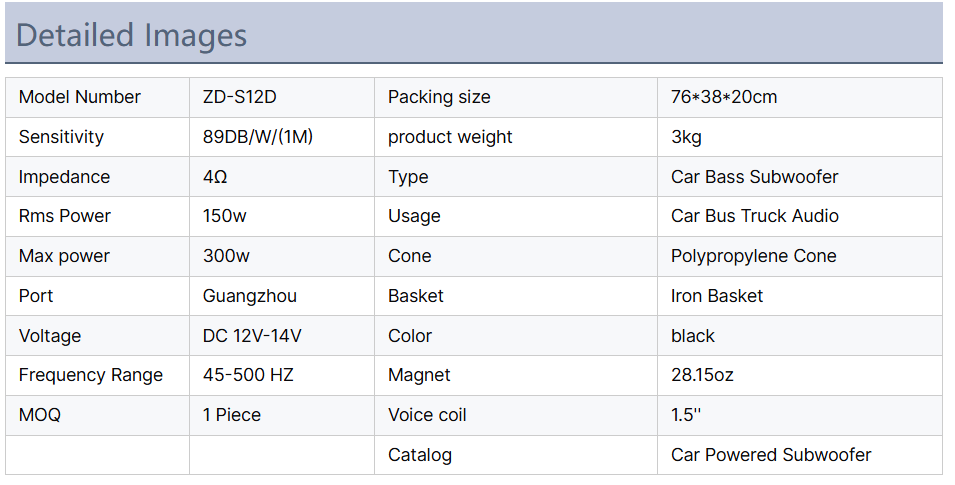
Task: Click the Guangzhou port value
Action: click(250, 296)
